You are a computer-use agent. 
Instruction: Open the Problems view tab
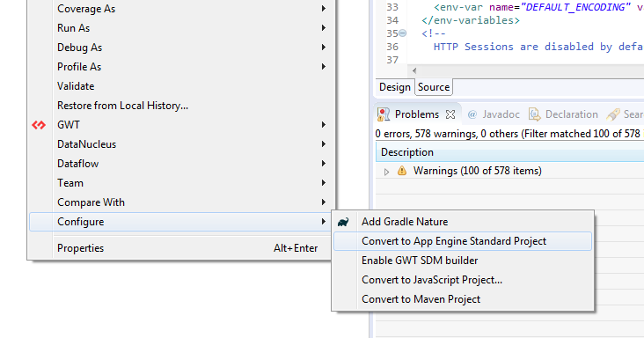[x=416, y=114]
